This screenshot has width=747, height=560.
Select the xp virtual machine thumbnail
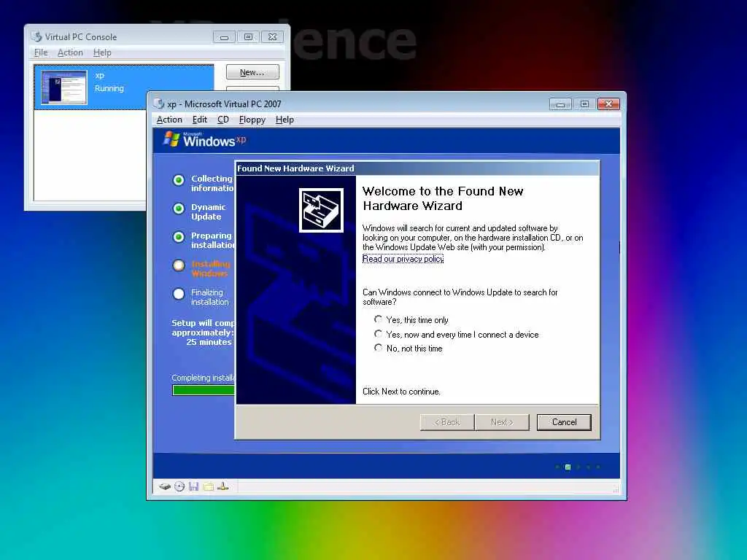(64, 87)
